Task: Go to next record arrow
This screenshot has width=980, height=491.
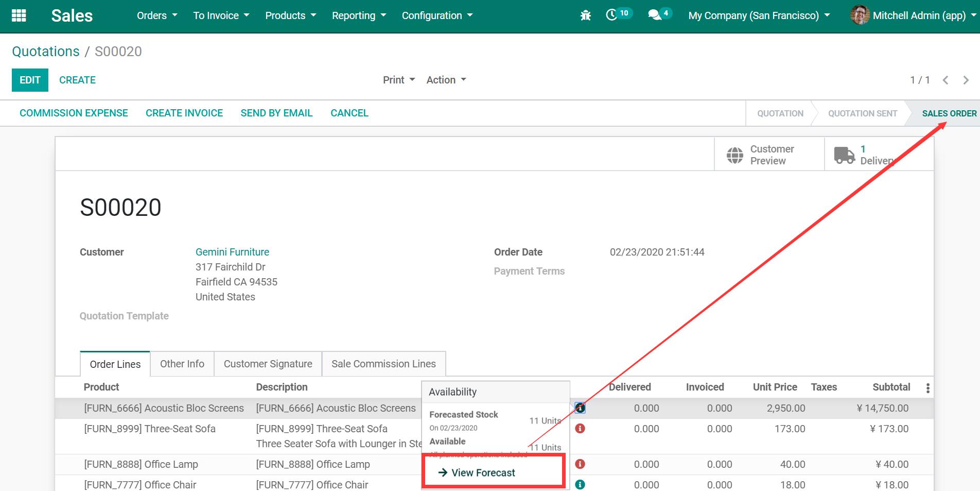Action: 966,80
